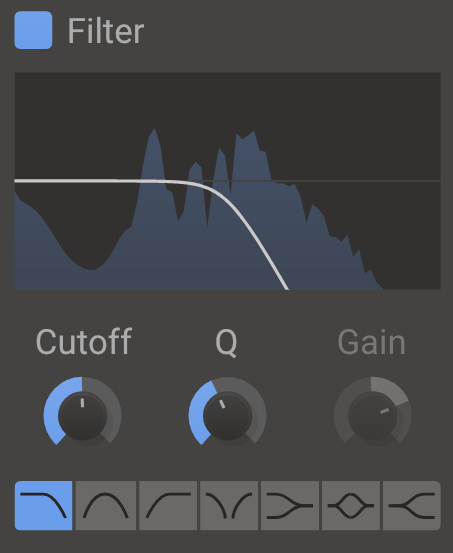This screenshot has height=553, width=453.
Task: Click the Filter section title
Action: click(106, 31)
